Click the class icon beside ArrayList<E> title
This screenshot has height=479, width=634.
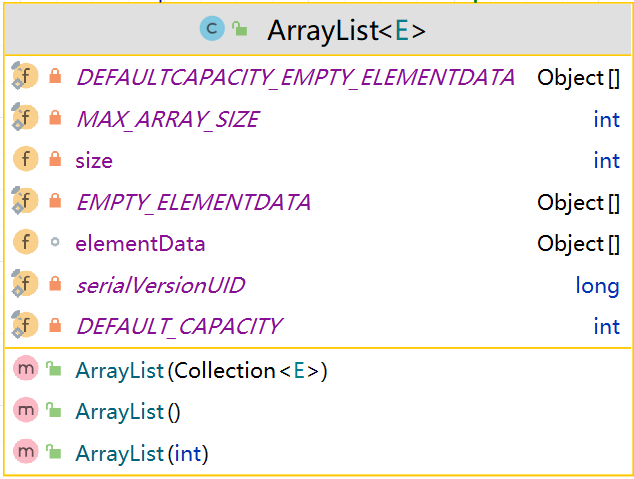coord(212,30)
